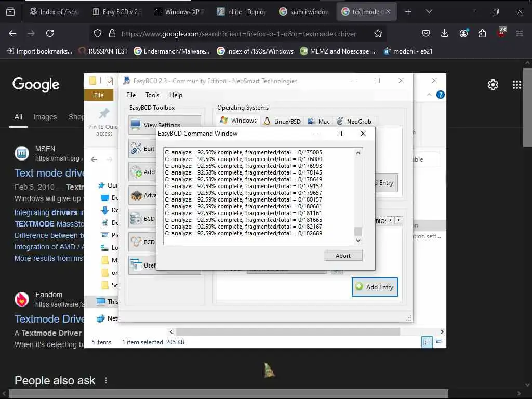Screen dimensions: 532x399
Task: Click the left tab-scroll arrow next to BIOS
Action: 391,220
